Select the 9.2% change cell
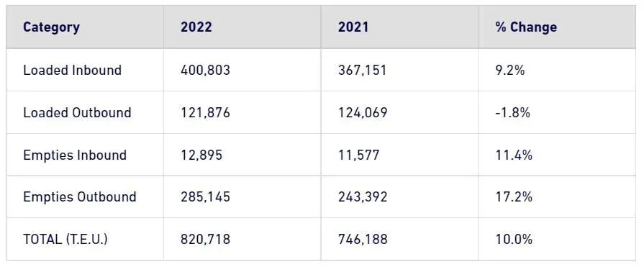 510,71
